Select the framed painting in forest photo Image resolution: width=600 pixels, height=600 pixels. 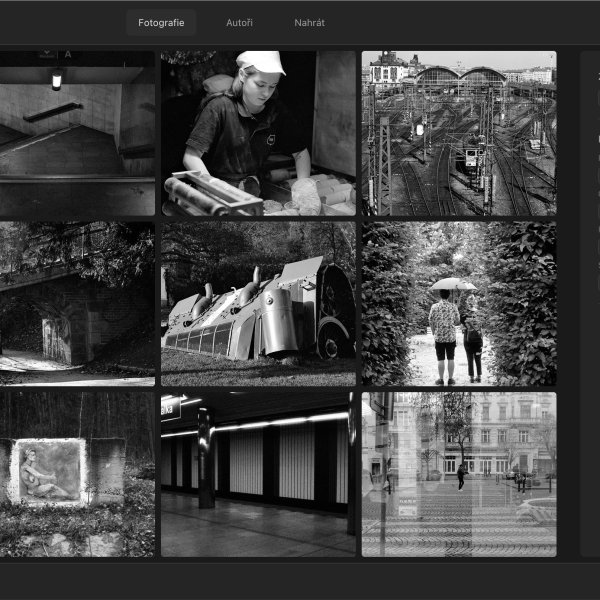pos(77,473)
